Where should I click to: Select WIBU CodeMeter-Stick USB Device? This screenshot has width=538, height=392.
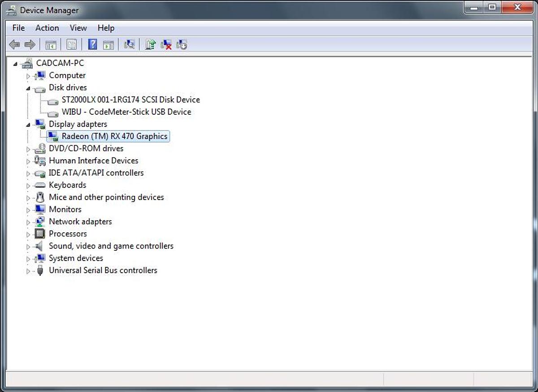point(126,112)
